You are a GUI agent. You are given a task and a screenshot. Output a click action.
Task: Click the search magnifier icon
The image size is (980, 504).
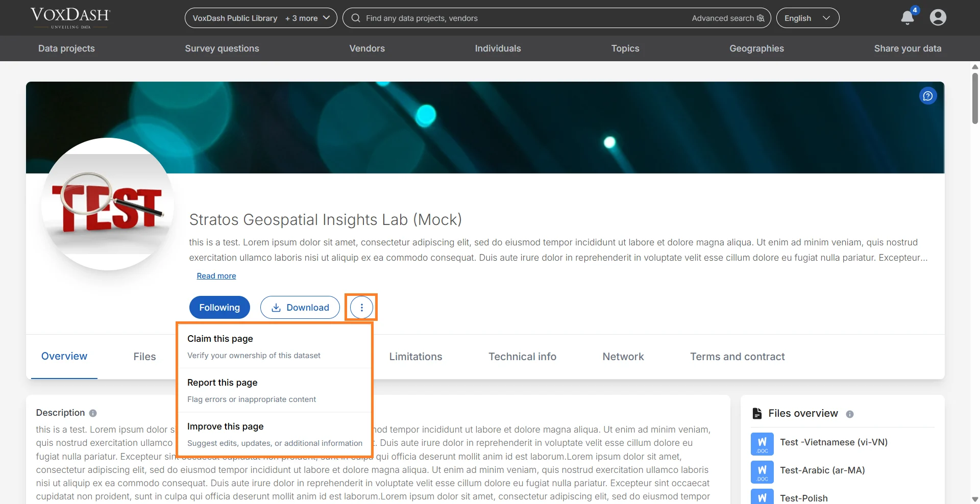coord(356,18)
